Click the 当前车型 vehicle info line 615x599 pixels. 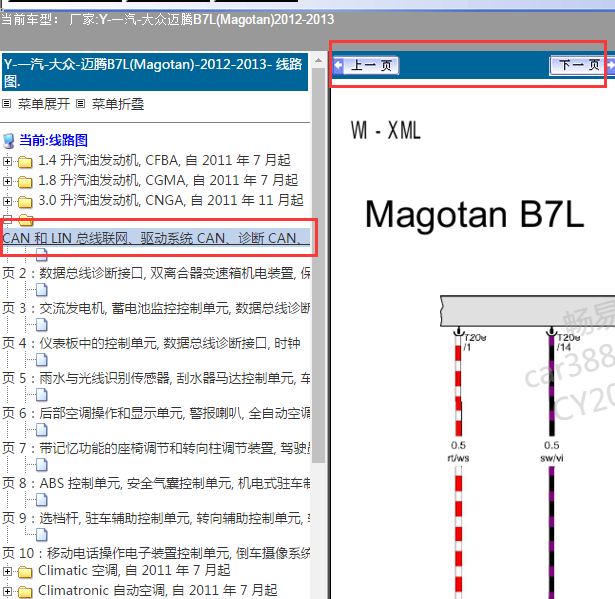(167, 19)
